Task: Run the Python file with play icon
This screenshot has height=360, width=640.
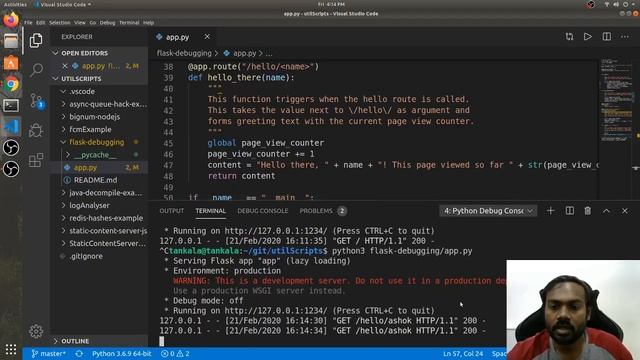Action: [x=587, y=37]
